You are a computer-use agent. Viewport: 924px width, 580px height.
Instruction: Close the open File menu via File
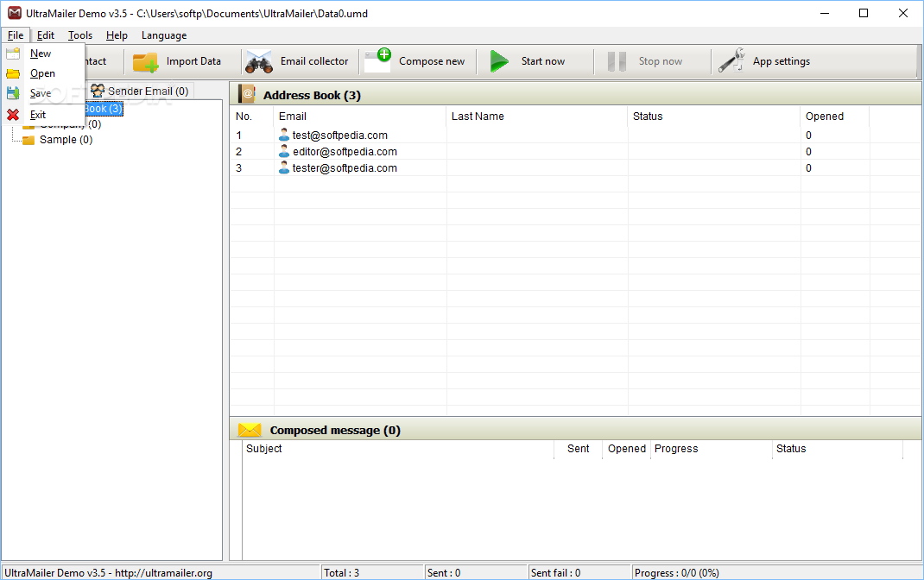(x=16, y=35)
